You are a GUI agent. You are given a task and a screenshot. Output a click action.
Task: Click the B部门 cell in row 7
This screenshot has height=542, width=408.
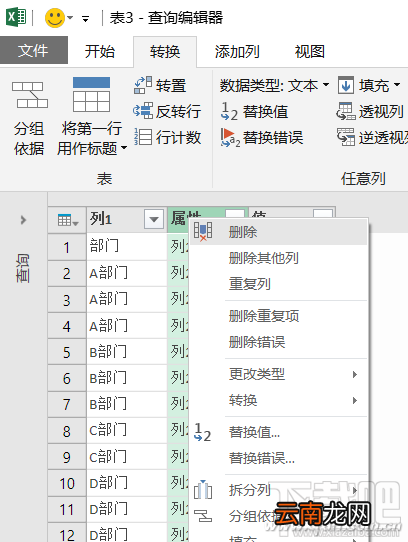point(127,404)
